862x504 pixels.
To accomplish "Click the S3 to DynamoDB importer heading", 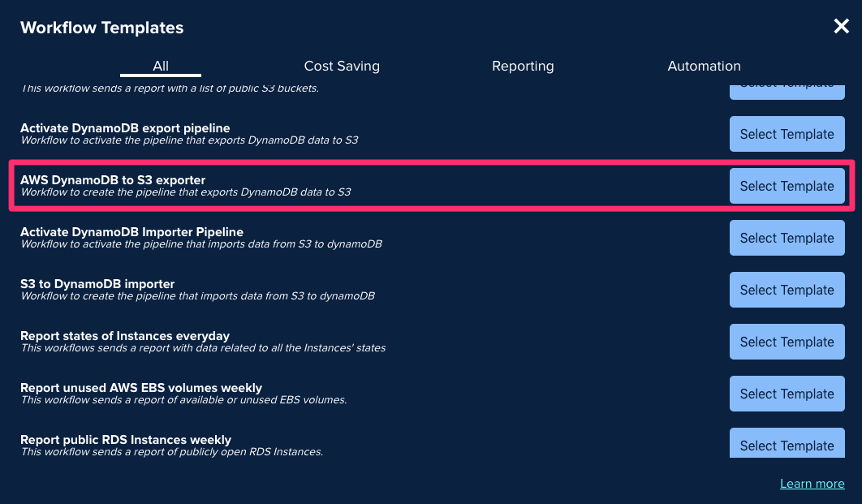I will (97, 283).
